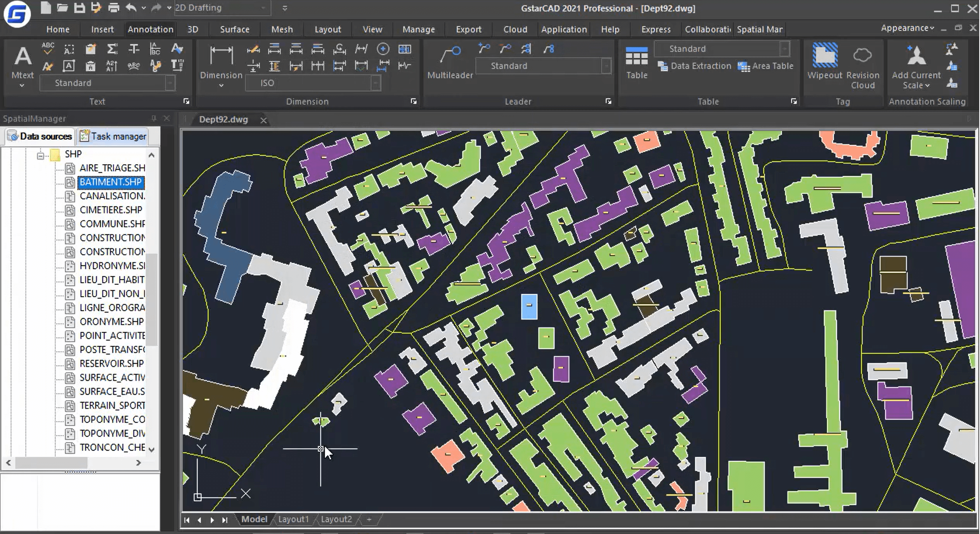Switch to the Layout1 tab
This screenshot has width=980, height=534.
click(x=293, y=519)
